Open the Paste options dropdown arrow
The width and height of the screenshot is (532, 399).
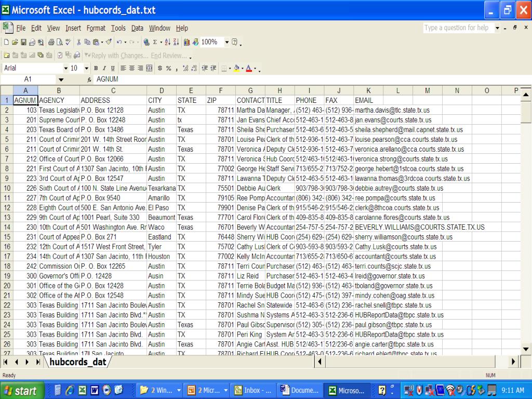(x=102, y=42)
